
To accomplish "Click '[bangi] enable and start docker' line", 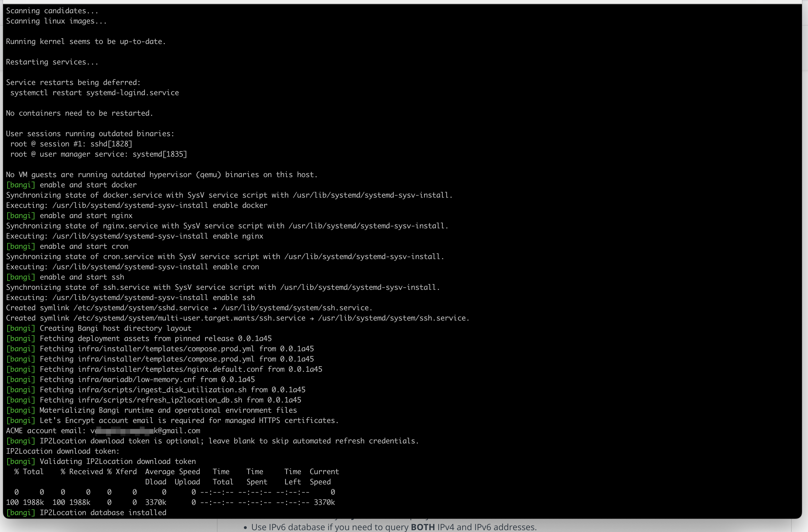I will 71,185.
